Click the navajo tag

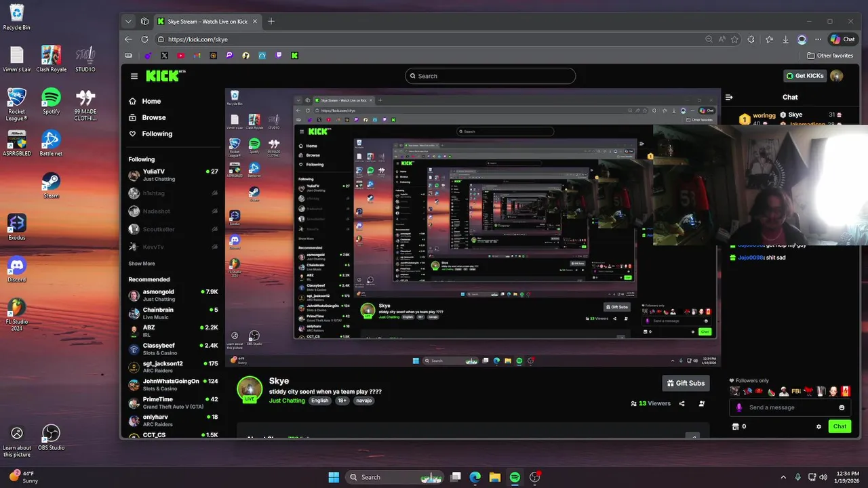[x=364, y=401]
